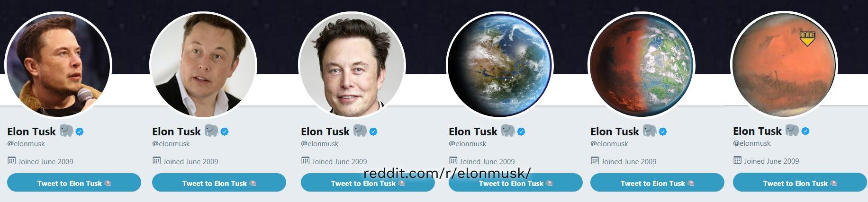
Task: Click Tweet to Elon Tusk under half-terraformed Mars
Action: (x=657, y=183)
